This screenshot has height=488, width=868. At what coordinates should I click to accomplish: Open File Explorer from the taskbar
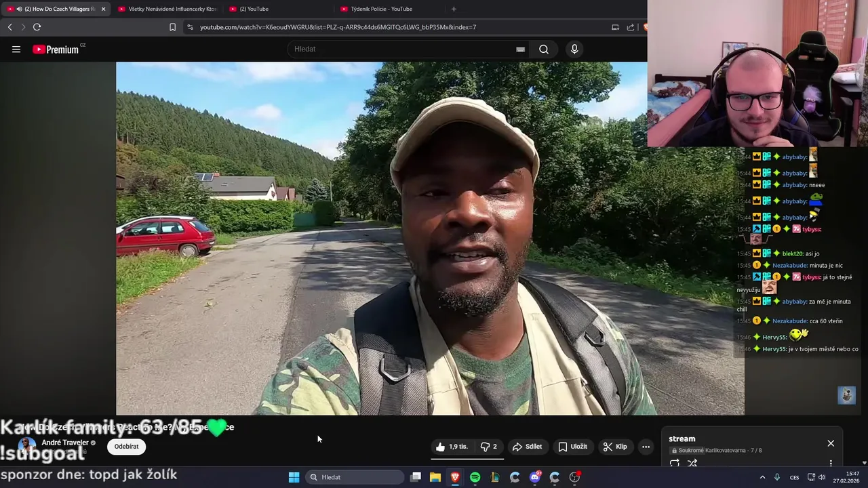point(435,477)
